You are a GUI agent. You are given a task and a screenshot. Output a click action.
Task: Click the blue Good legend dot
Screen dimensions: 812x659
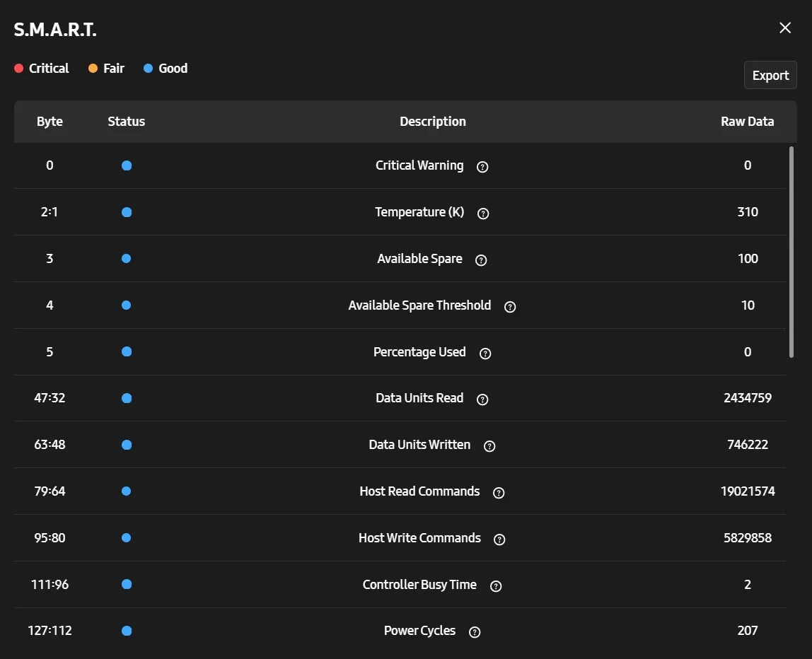(x=148, y=69)
